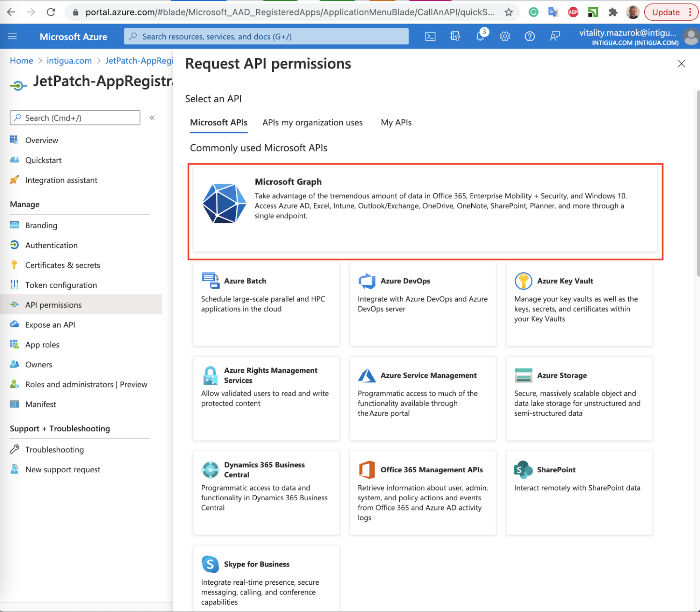
Task: Close the Request API permissions panel
Action: (x=681, y=64)
